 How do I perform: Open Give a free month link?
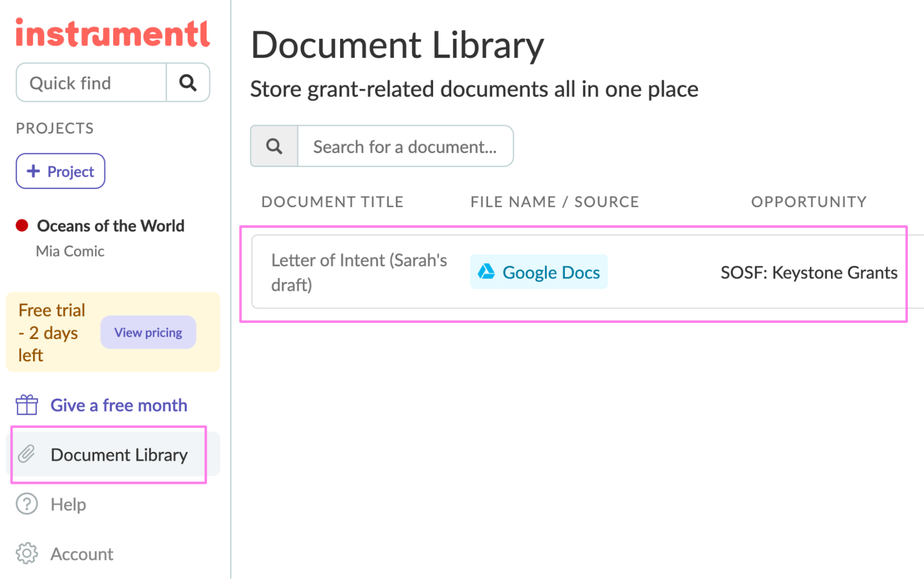point(119,405)
